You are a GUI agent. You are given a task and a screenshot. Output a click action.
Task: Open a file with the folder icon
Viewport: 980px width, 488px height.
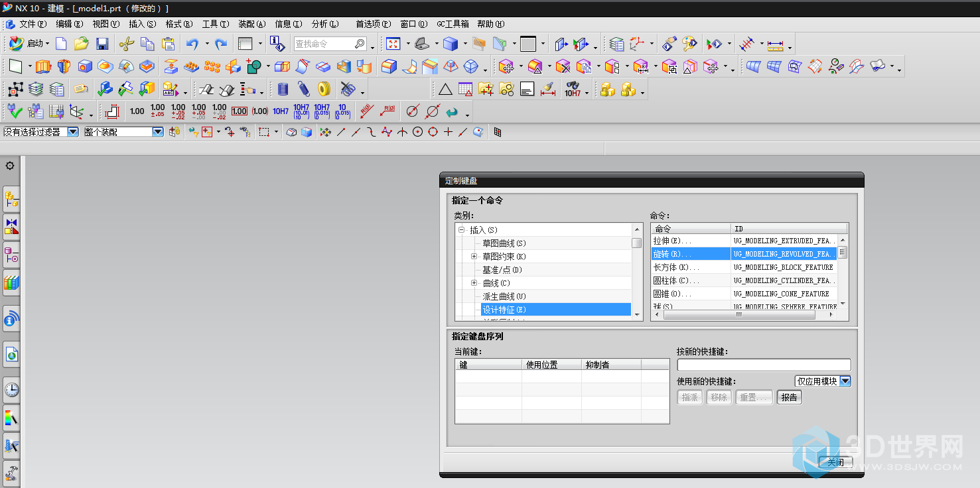click(82, 44)
